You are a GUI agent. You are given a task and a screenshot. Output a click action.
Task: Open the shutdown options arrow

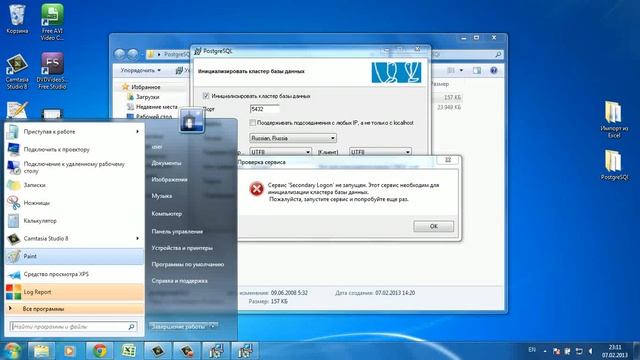tap(212, 327)
